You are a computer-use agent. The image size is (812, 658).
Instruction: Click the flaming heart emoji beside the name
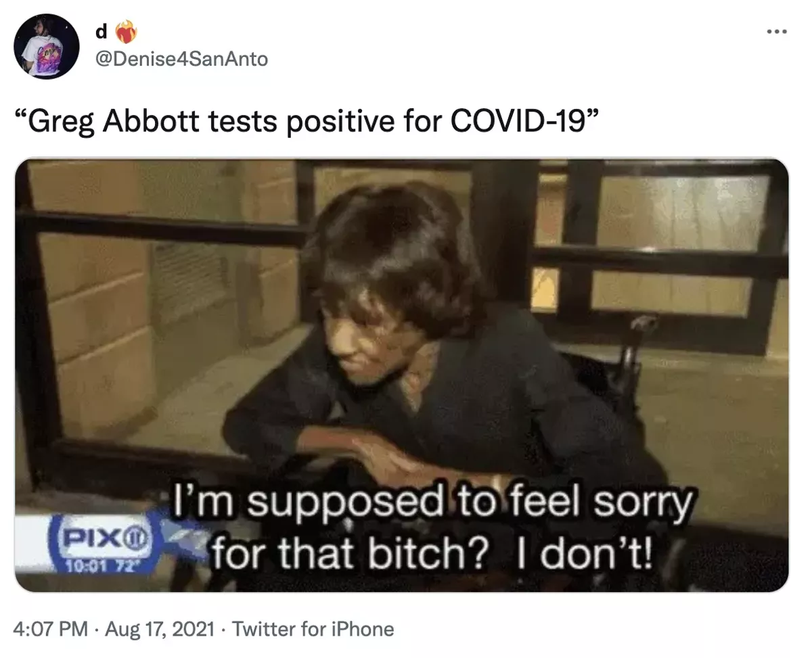[125, 32]
